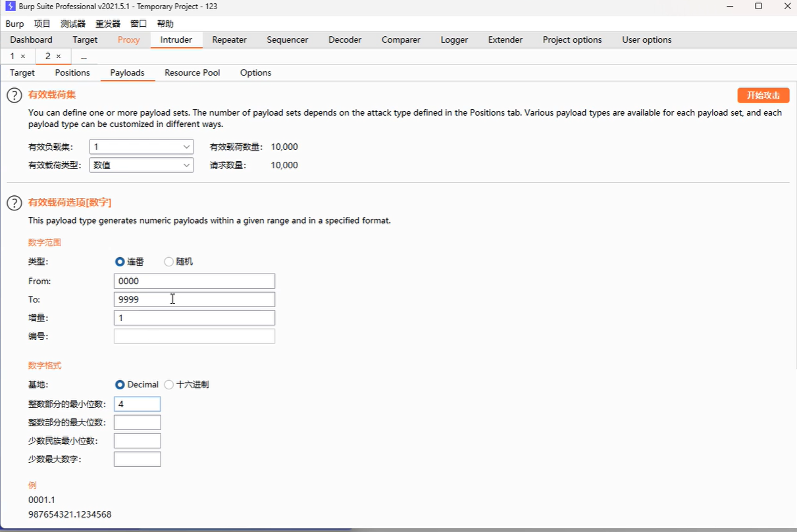Click the 少数民族最小位数 field
The width and height of the screenshot is (797, 532).
pos(137,441)
